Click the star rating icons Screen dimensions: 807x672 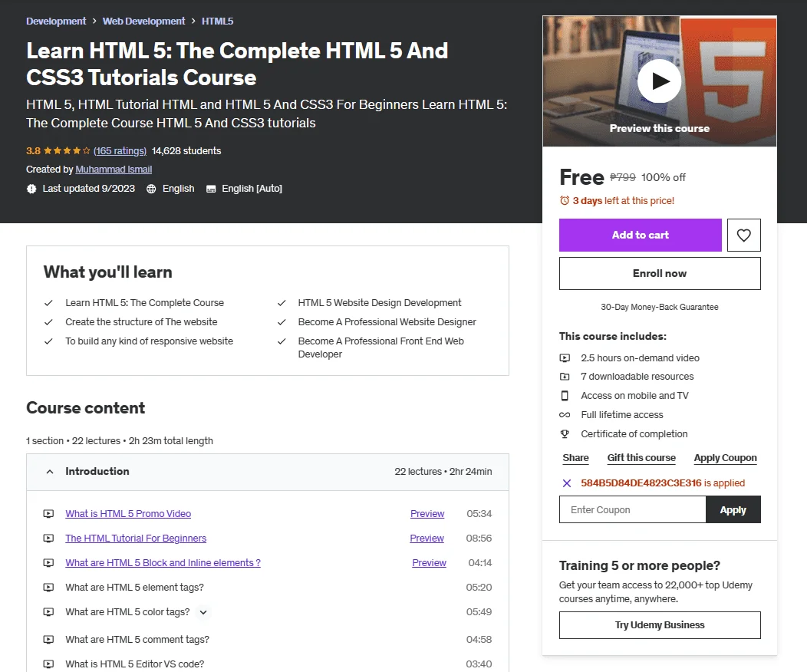pyautogui.click(x=67, y=151)
